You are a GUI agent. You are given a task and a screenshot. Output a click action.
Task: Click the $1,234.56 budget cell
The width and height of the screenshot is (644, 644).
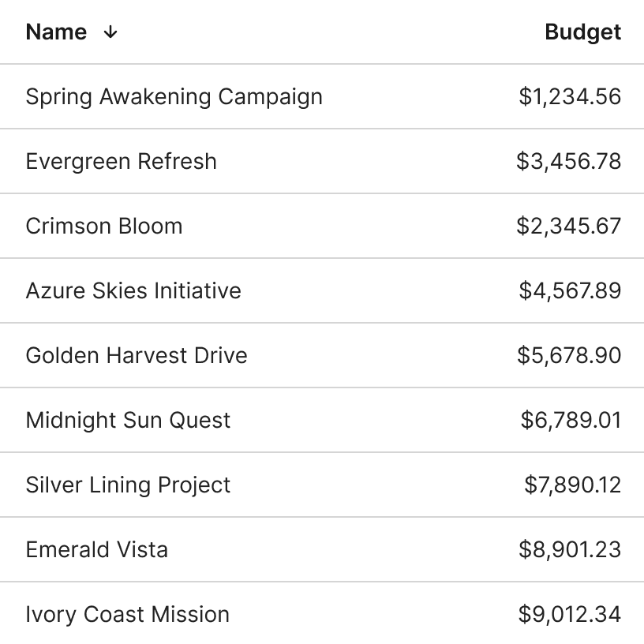click(x=570, y=97)
